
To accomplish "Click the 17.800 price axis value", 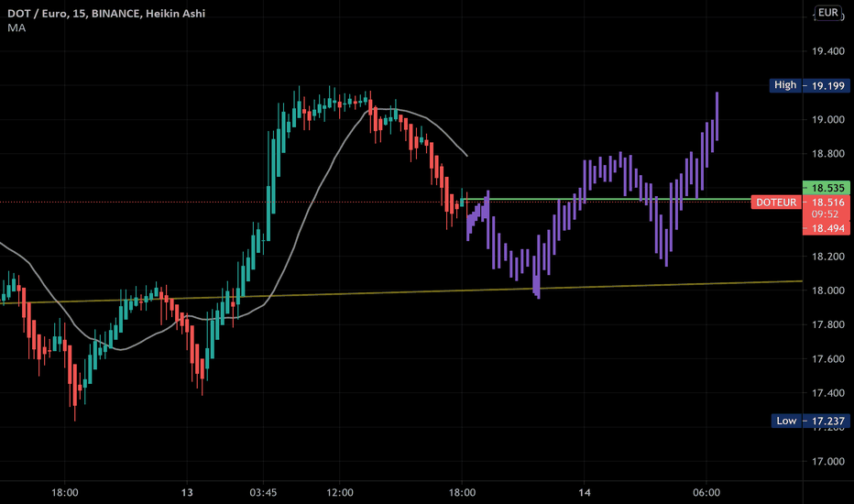I will [x=827, y=324].
